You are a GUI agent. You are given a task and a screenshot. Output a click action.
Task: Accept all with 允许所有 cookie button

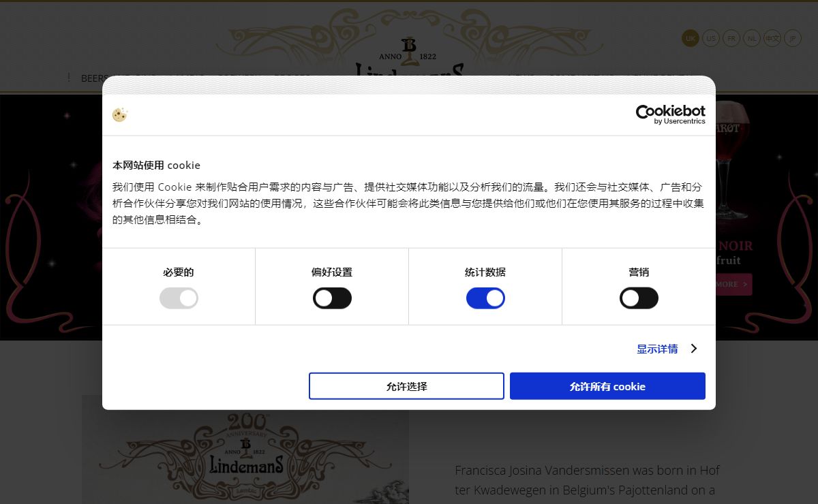[x=607, y=386]
